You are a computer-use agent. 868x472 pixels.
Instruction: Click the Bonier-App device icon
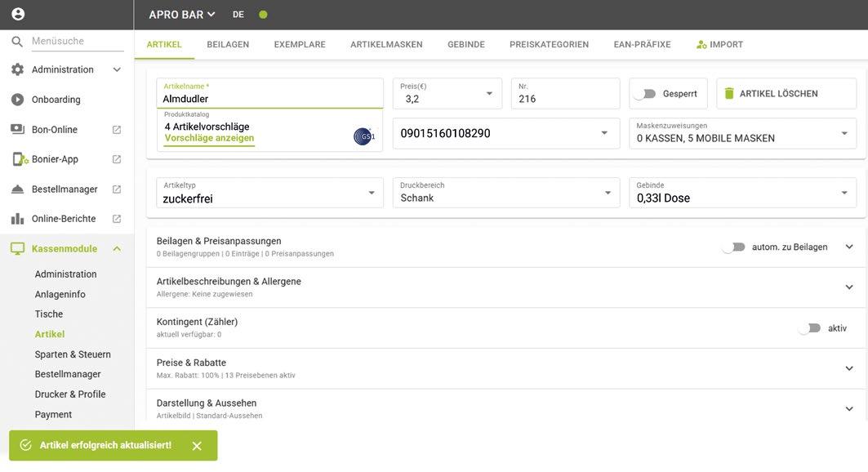[18, 159]
